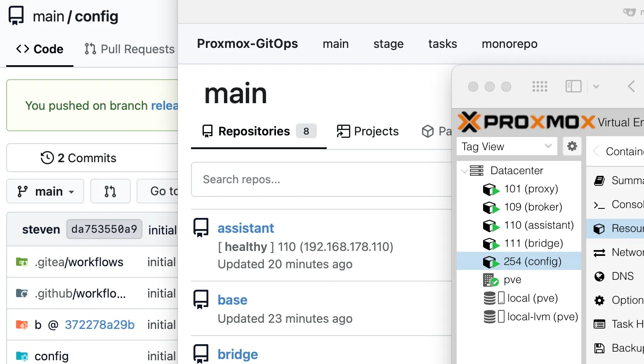Select container 111 (bridge)
This screenshot has width=644, height=364.
(533, 243)
